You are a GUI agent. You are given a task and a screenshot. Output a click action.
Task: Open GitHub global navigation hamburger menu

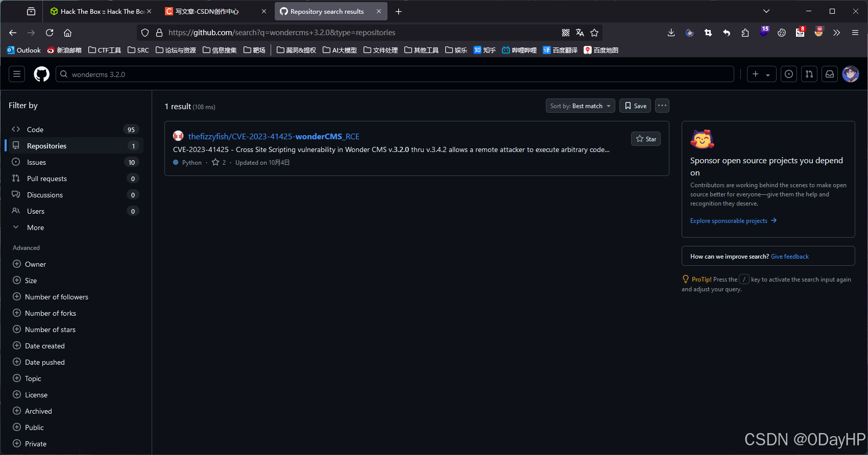17,74
